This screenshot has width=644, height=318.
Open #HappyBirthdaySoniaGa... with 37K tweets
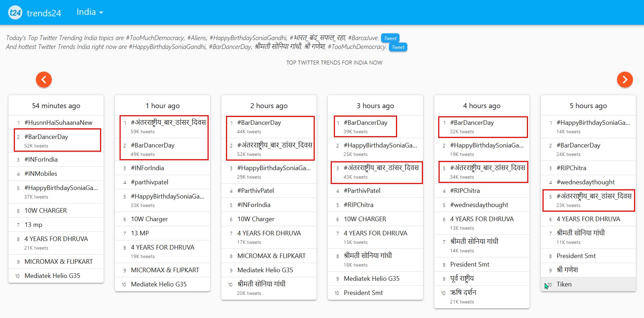pos(61,188)
